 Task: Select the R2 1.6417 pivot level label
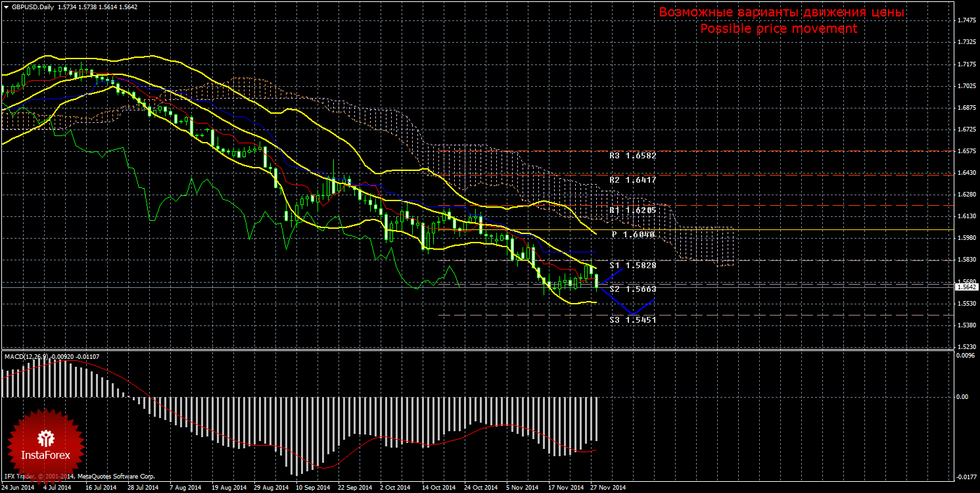point(632,179)
